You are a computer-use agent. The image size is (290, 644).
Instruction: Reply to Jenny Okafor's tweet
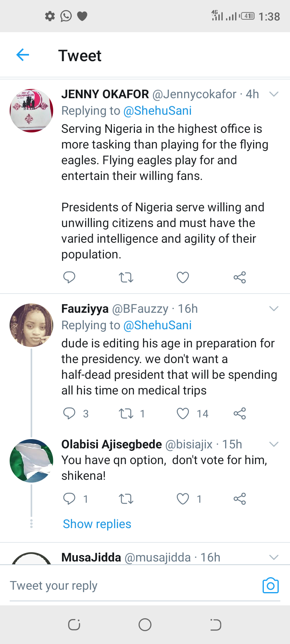(x=69, y=277)
